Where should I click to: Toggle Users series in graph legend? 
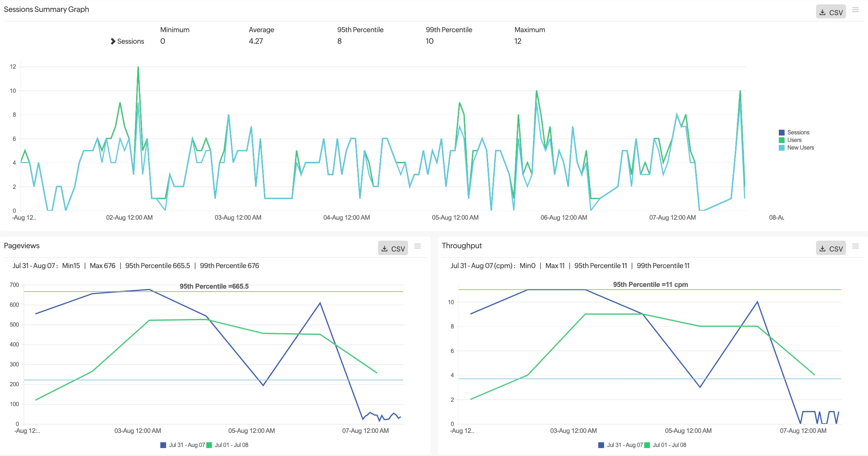(794, 140)
